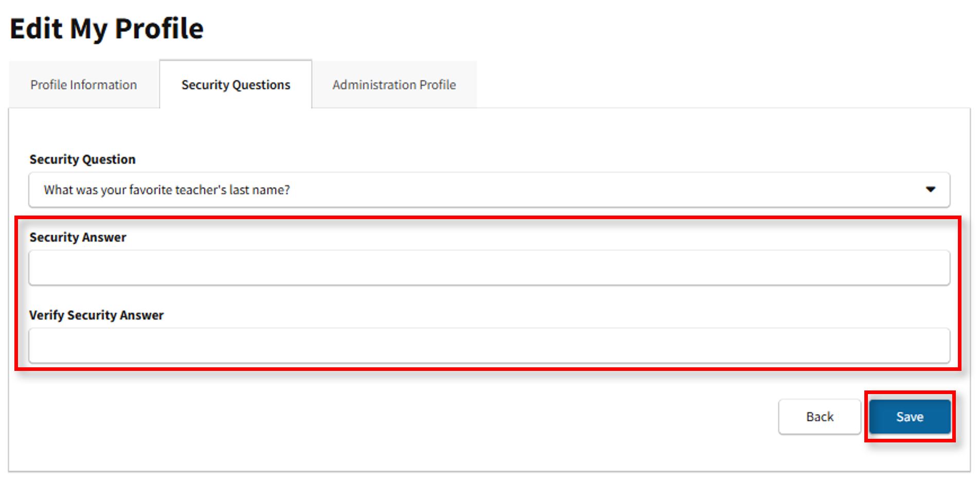Click into the Verify Security Answer field
The height and width of the screenshot is (481, 980).
pyautogui.click(x=488, y=346)
